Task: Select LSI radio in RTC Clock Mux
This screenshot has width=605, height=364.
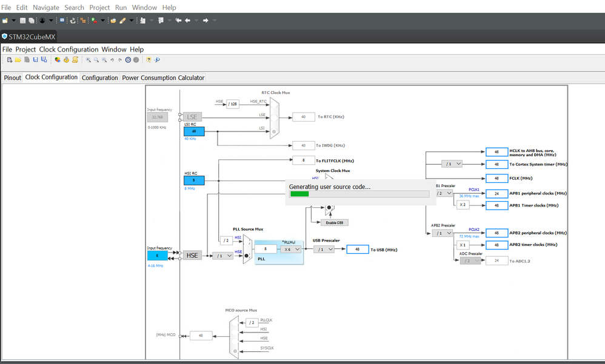Action: [274, 132]
